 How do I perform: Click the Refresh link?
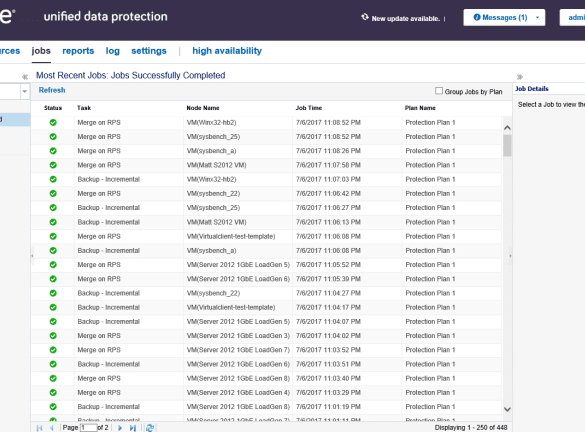click(x=52, y=90)
